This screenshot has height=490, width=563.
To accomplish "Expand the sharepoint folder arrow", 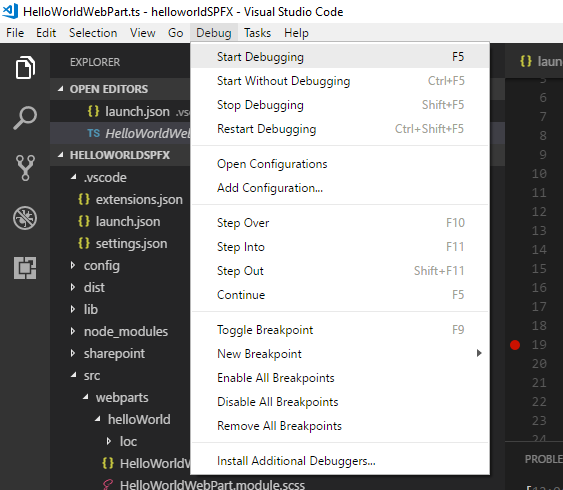I will click(x=73, y=353).
